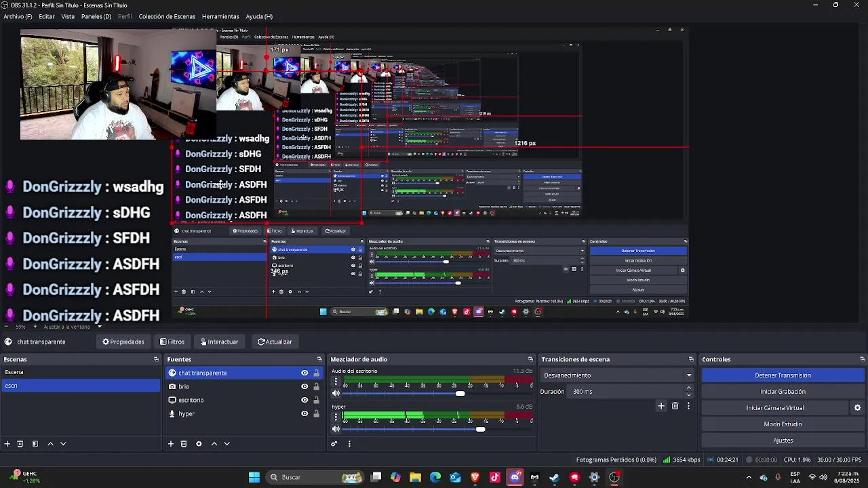Open Audio del escritorio options dots
Viewport: 868px width, 488px height.
336,382
